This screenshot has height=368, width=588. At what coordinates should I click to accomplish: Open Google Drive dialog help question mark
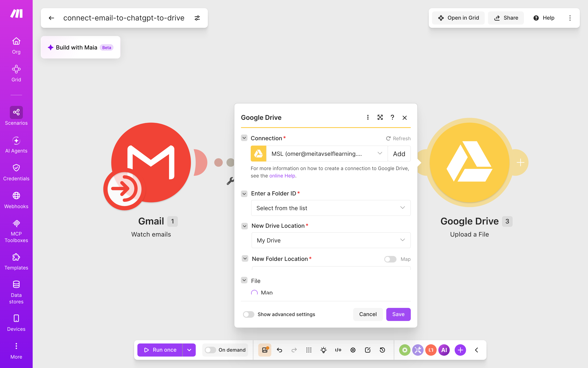pyautogui.click(x=392, y=118)
